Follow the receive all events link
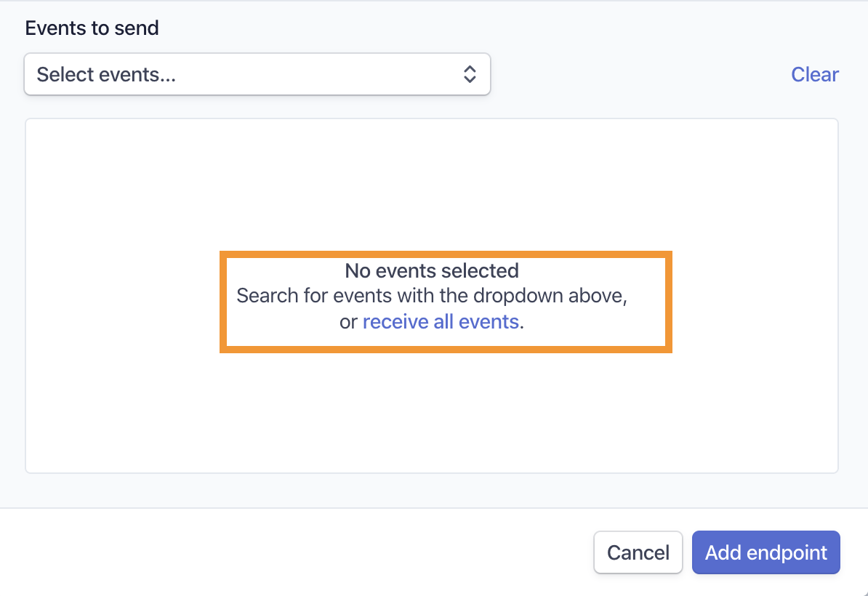Image resolution: width=868 pixels, height=596 pixels. [x=441, y=321]
